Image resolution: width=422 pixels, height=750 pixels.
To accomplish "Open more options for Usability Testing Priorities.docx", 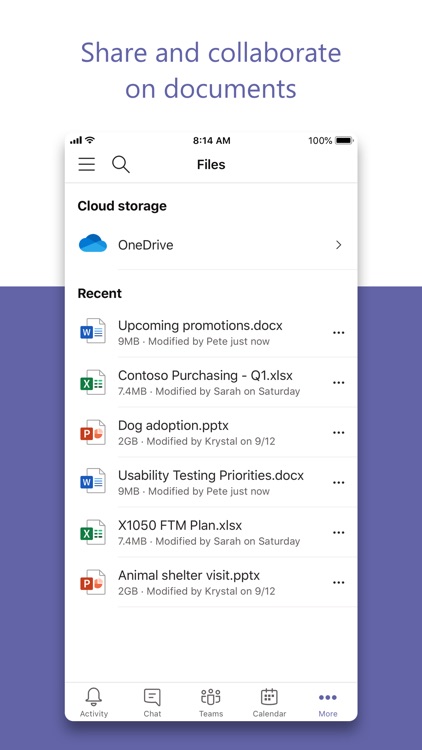I will point(339,483).
